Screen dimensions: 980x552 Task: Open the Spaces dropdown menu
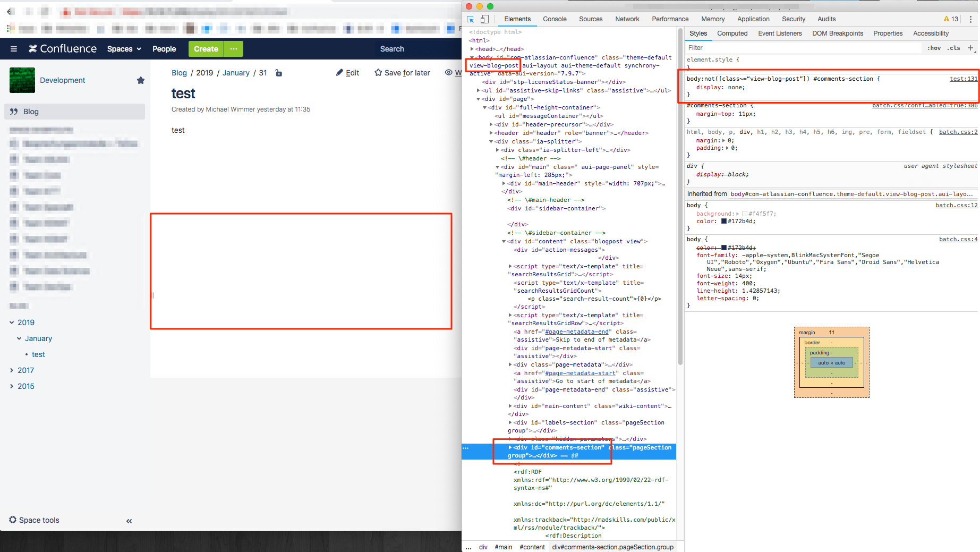pos(124,49)
